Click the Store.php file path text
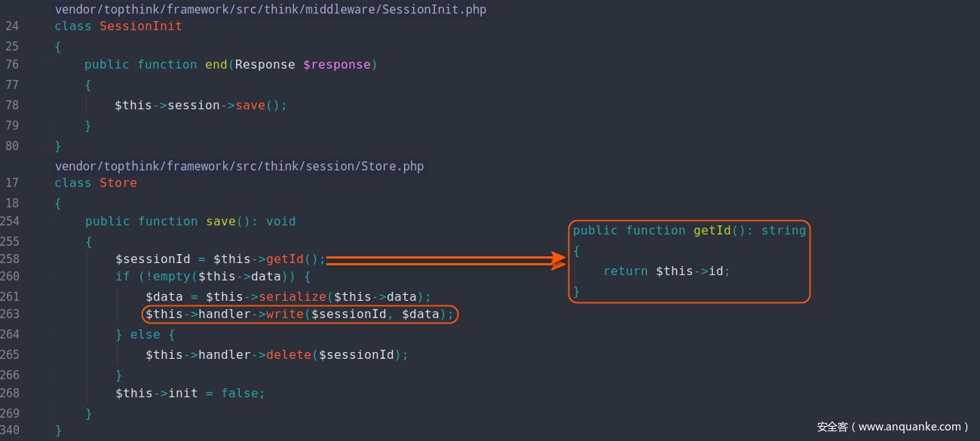The width and height of the screenshot is (980, 441). coord(239,165)
